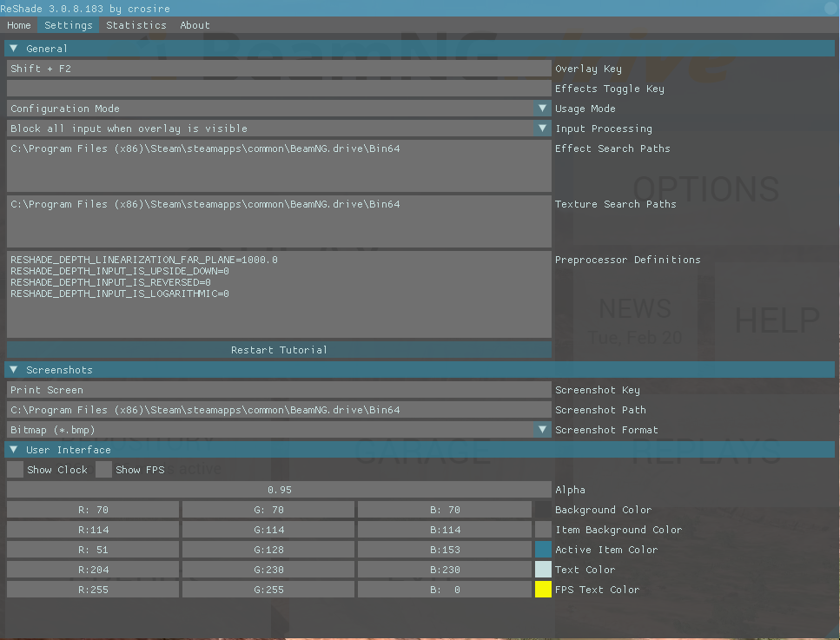Collapse the General section

tap(420, 49)
